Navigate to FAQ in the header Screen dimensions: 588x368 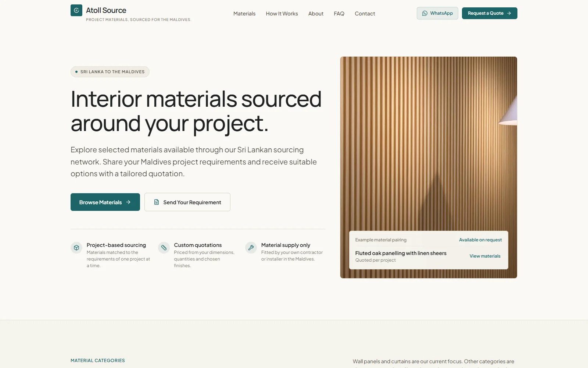click(339, 14)
